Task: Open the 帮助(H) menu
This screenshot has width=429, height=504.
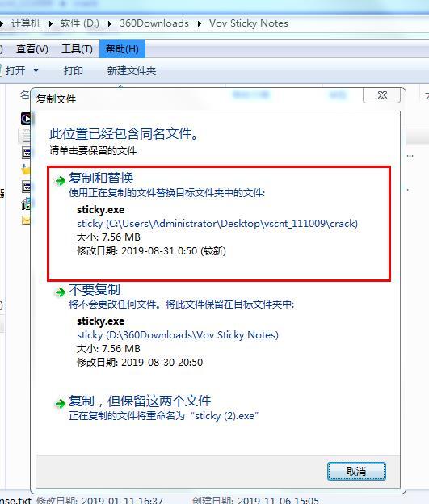Action: pyautogui.click(x=122, y=48)
